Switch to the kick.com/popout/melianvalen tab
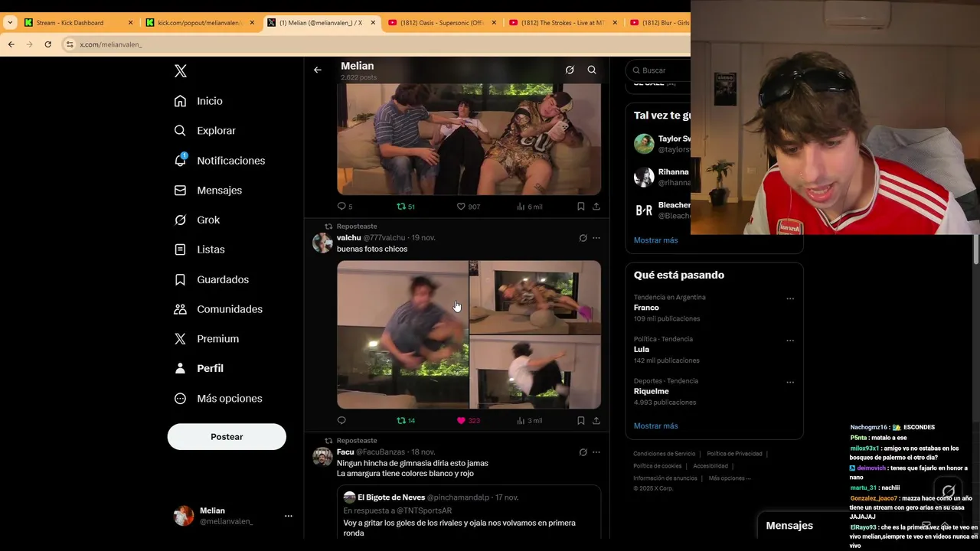 199,23
